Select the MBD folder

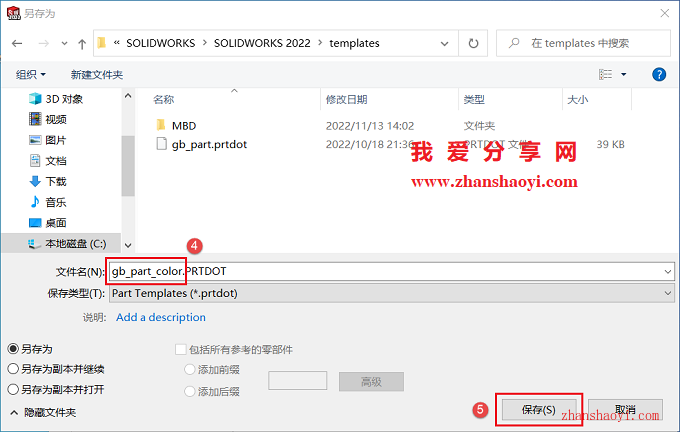pos(184,126)
